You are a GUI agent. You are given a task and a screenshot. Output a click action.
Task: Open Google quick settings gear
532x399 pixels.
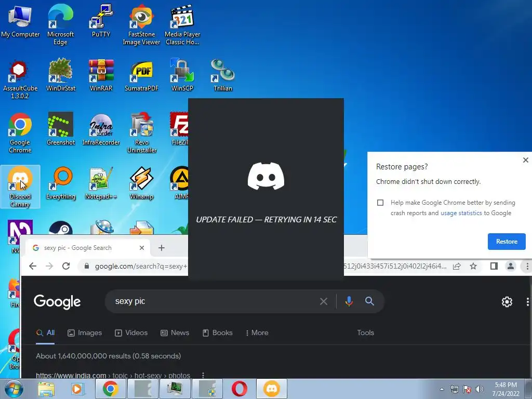click(x=507, y=302)
